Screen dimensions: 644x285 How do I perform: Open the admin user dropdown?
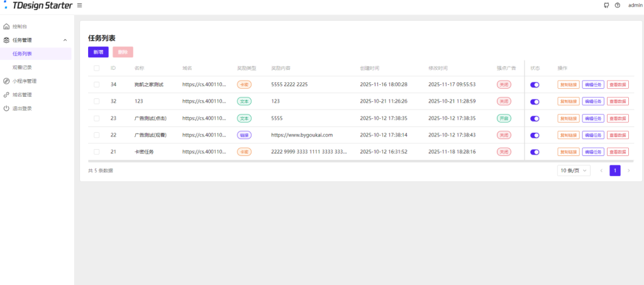(635, 5)
